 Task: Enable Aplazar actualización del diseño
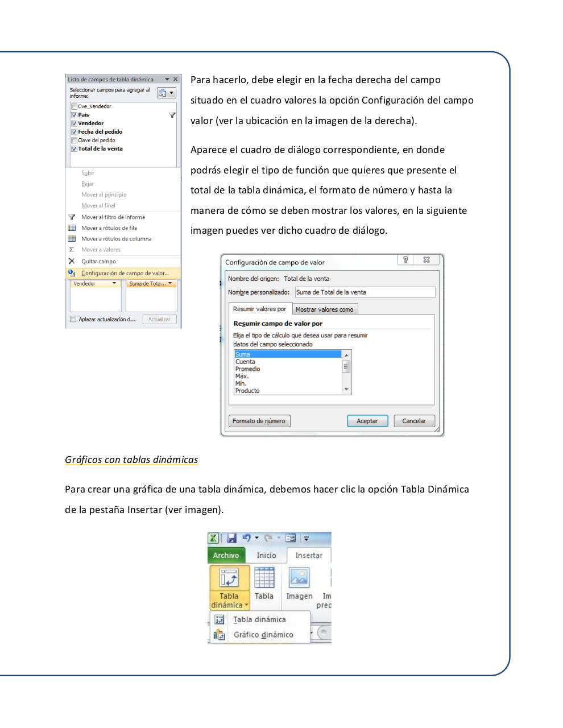72,319
